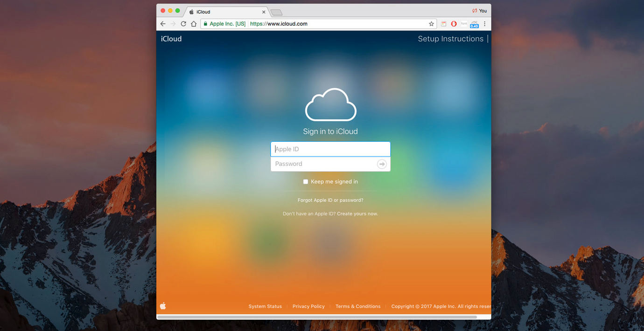The height and width of the screenshot is (331, 644).
Task: Click the iCloud title in page header
Action: pyautogui.click(x=171, y=39)
